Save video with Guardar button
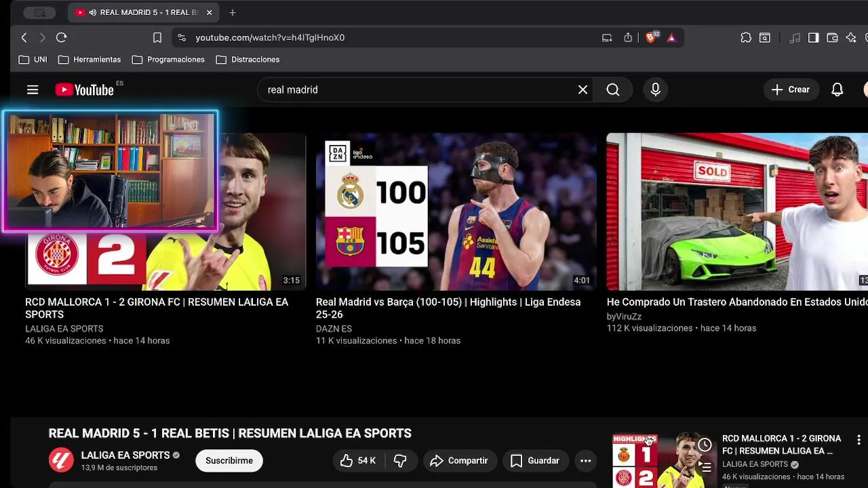Screen dimensions: 868x488 535,461
